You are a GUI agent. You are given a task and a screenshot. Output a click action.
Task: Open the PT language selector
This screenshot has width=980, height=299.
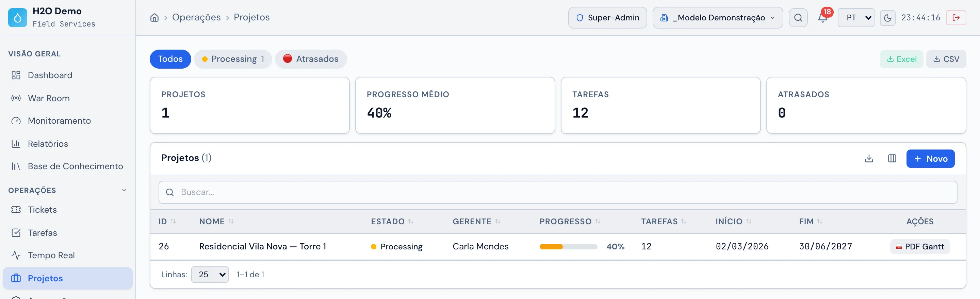(x=856, y=17)
